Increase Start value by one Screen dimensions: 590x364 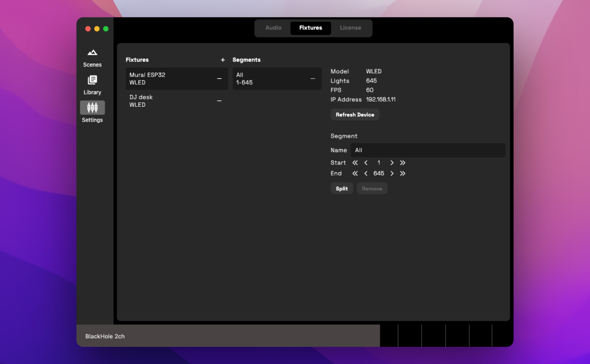392,163
